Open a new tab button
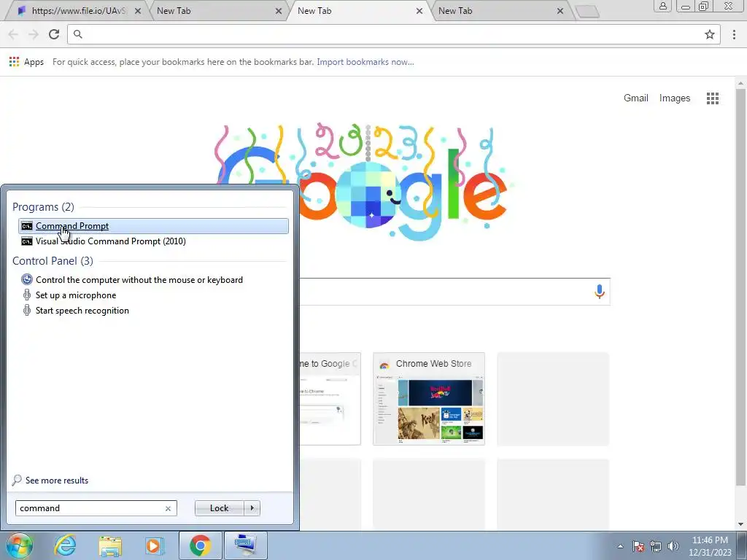Viewport: 747px width, 560px height. pyautogui.click(x=587, y=12)
